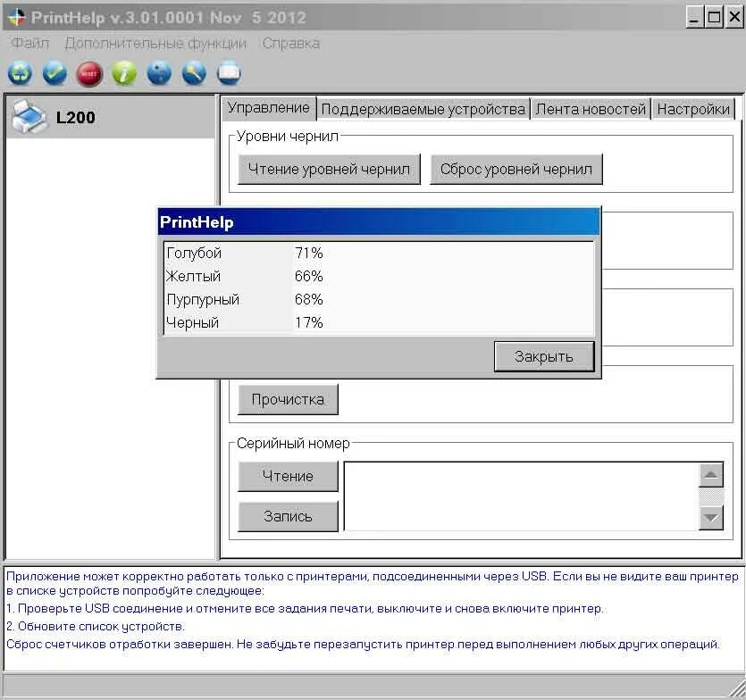Click the 71% value for Голубой
Viewport: 746px width, 700px height.
309,253
